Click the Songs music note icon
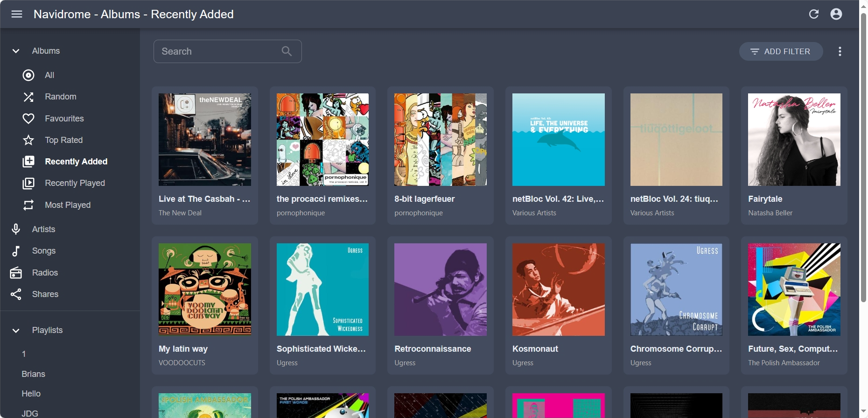Viewport: 868px width, 418px height. click(x=16, y=251)
